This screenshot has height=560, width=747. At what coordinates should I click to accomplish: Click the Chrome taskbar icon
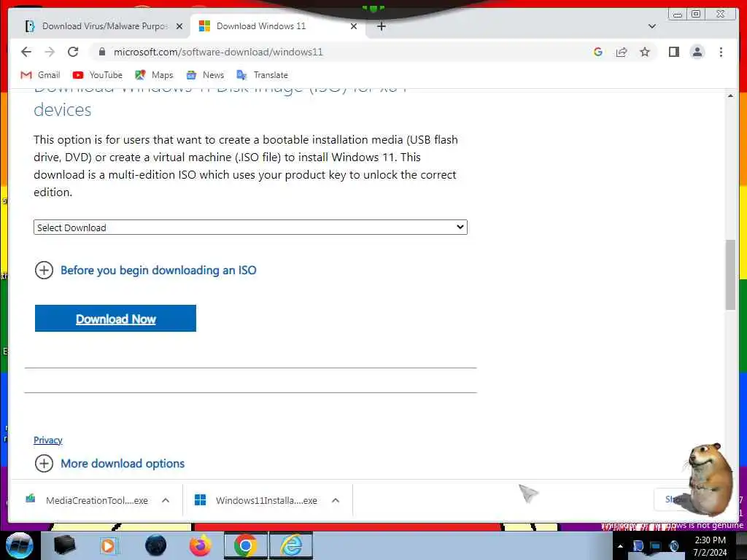pos(246,545)
